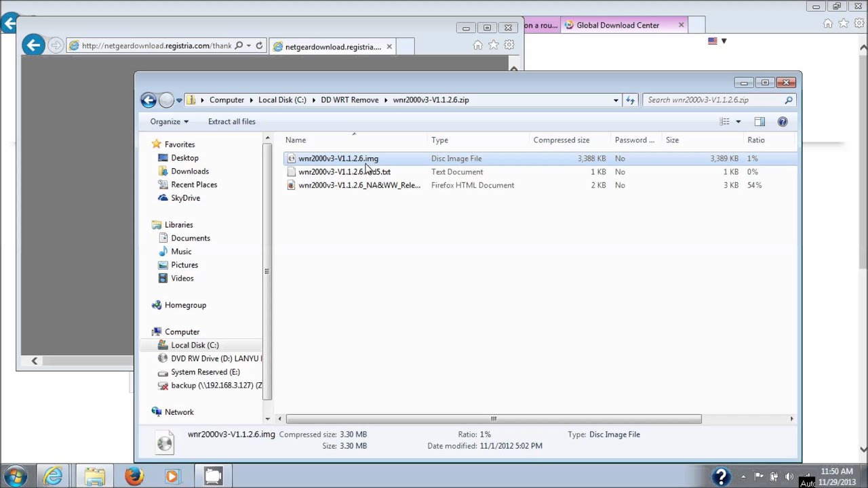Screen dimensions: 868x488
Task: Open Favorites star in netgeardownload IE window
Action: click(x=494, y=45)
